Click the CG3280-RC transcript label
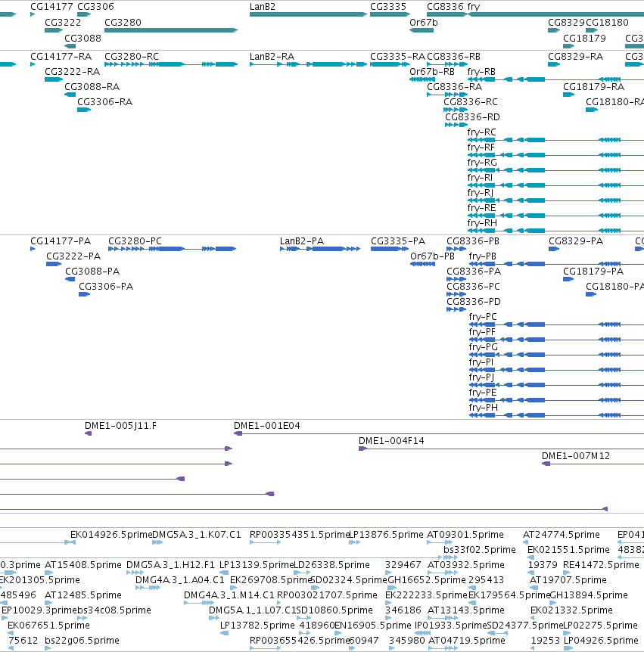The height and width of the screenshot is (652, 644). [x=132, y=57]
